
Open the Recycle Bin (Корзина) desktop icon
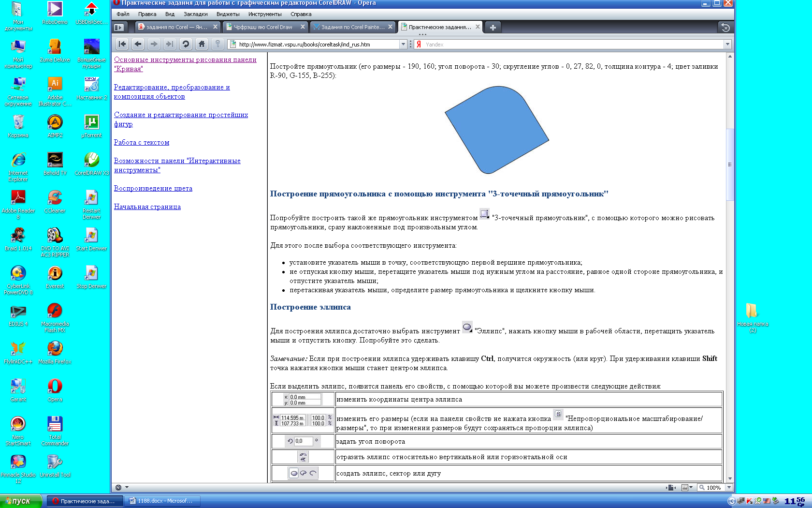(18, 126)
